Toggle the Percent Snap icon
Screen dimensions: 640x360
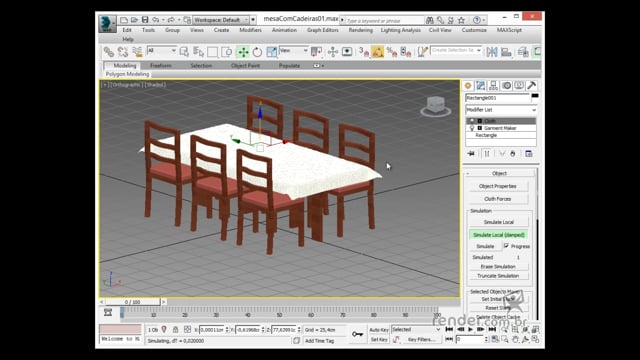[392, 52]
